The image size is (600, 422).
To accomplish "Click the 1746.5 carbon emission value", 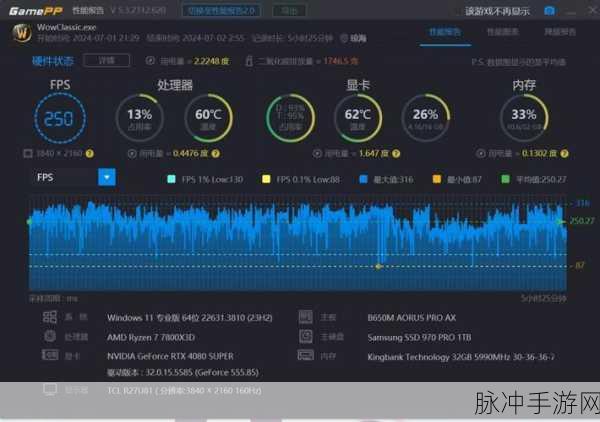I will [341, 61].
